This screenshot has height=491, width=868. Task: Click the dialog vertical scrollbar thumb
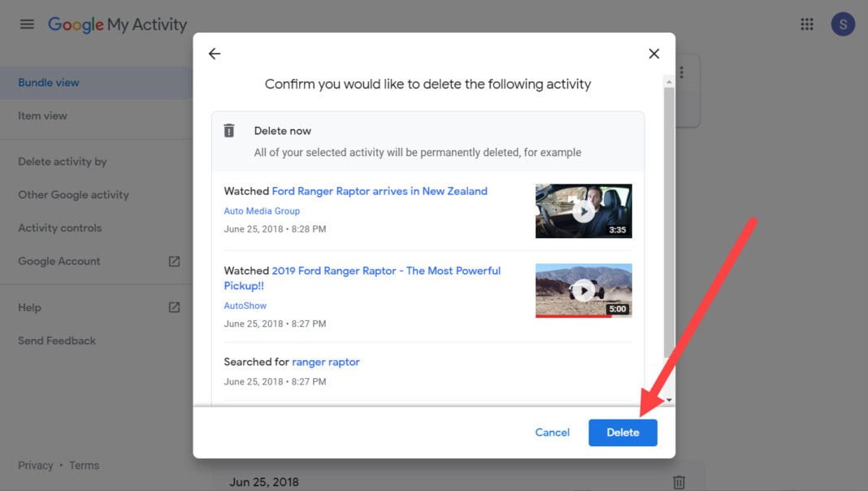[x=669, y=223]
